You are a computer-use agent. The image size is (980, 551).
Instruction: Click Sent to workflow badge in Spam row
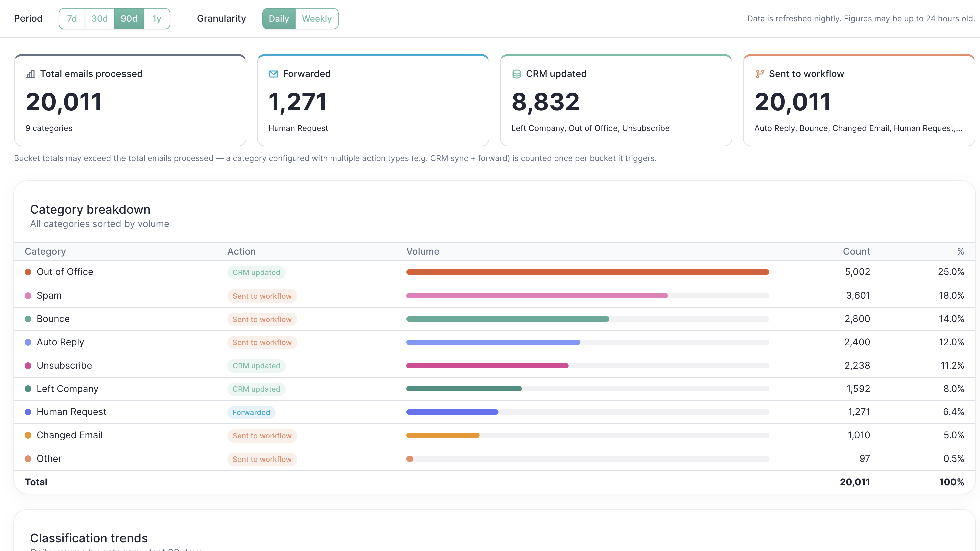[262, 296]
